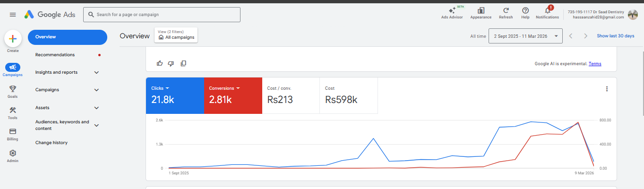Image resolution: width=644 pixels, height=189 pixels.
Task: Select the Cost / conv. metric card
Action: [x=291, y=95]
